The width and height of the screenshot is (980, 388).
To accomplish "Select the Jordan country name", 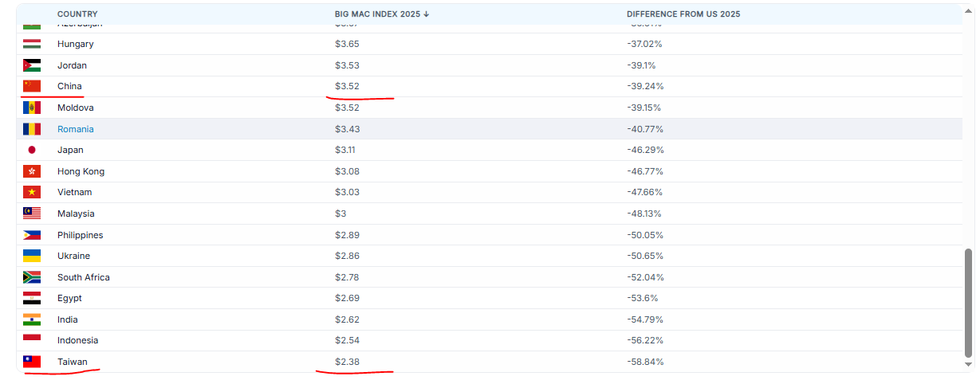I will point(72,65).
